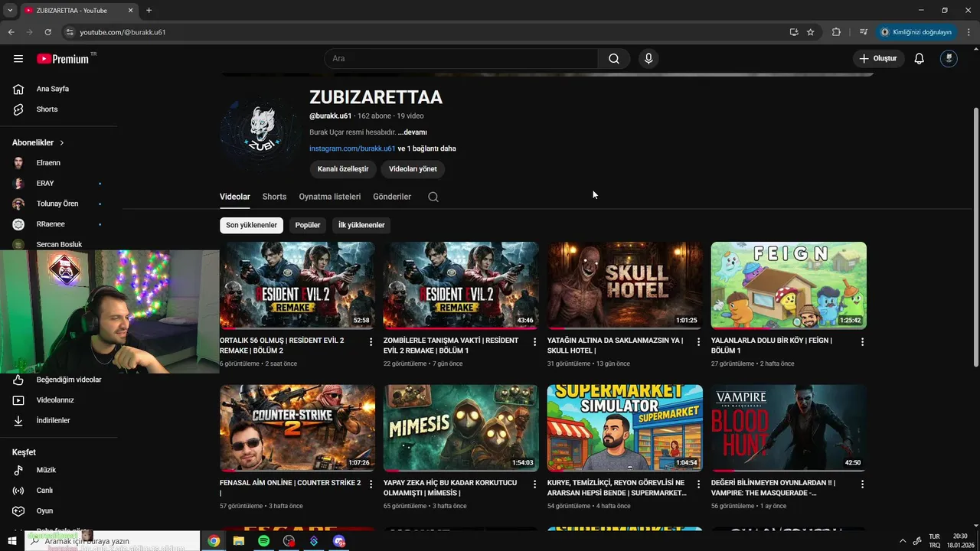Open the browser extensions puzzle icon
The width and height of the screenshot is (980, 551).
click(x=836, y=32)
